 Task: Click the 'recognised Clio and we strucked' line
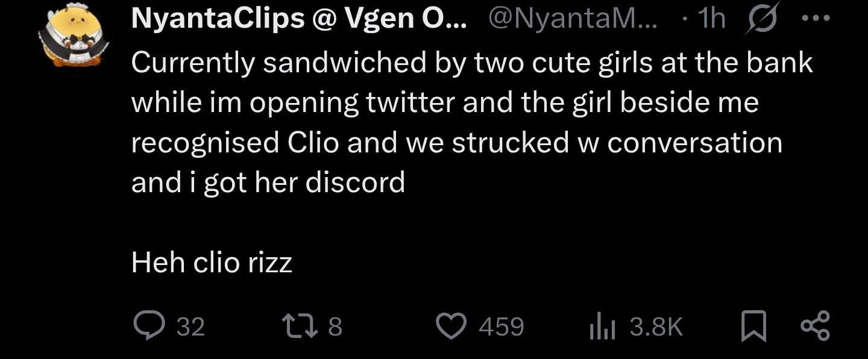tap(456, 143)
